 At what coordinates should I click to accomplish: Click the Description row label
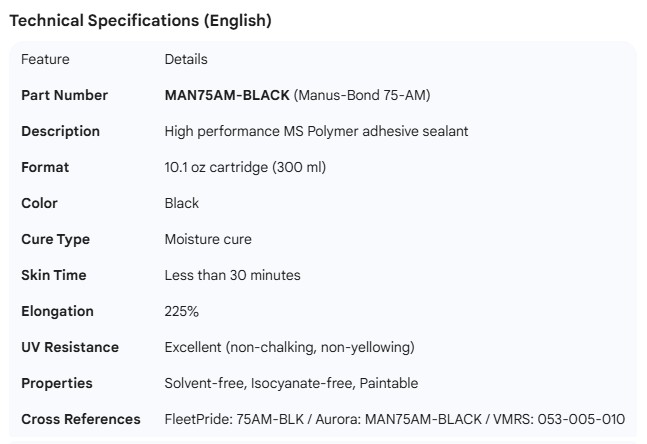point(60,131)
